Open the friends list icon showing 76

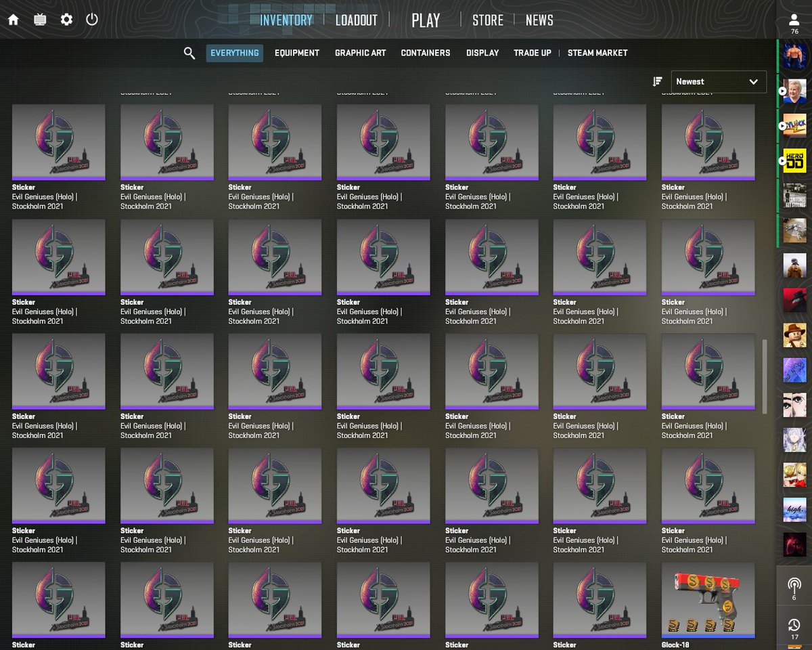coord(794,24)
